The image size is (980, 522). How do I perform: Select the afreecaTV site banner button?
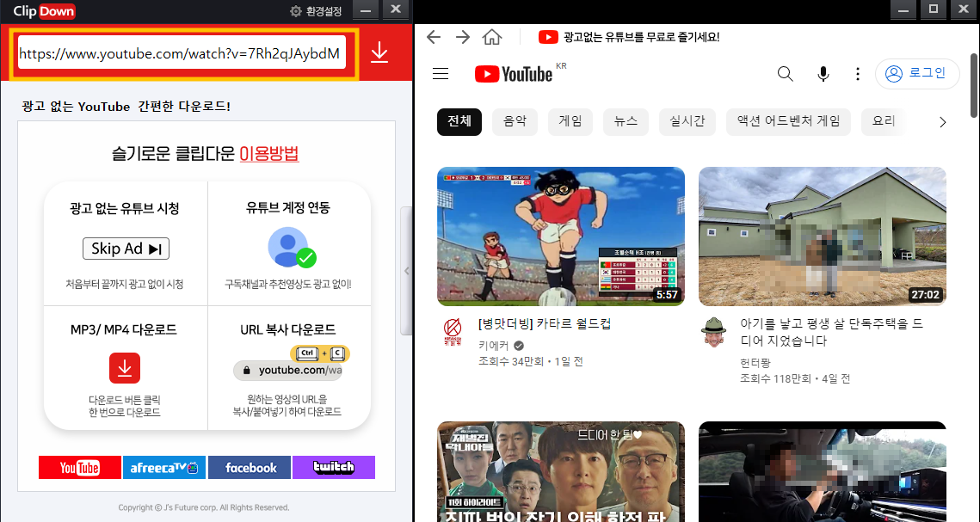(164, 468)
